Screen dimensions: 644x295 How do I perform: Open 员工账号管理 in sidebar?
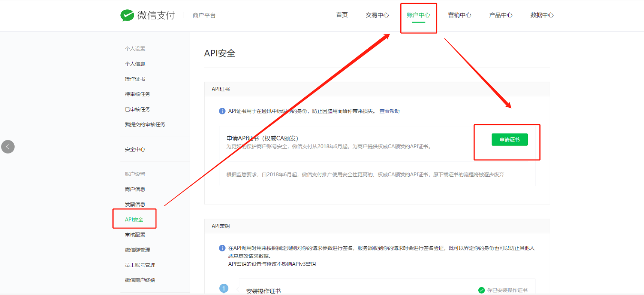pos(140,265)
